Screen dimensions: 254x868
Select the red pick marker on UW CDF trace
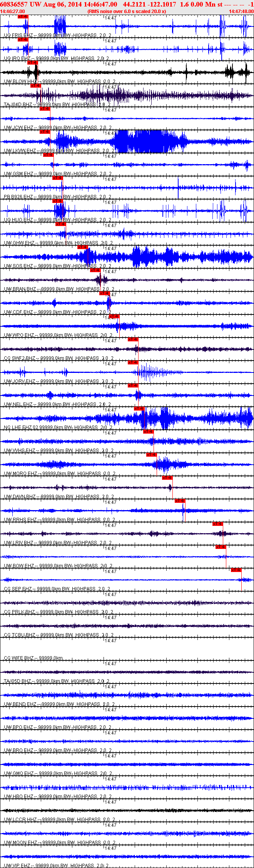[x=105, y=293]
